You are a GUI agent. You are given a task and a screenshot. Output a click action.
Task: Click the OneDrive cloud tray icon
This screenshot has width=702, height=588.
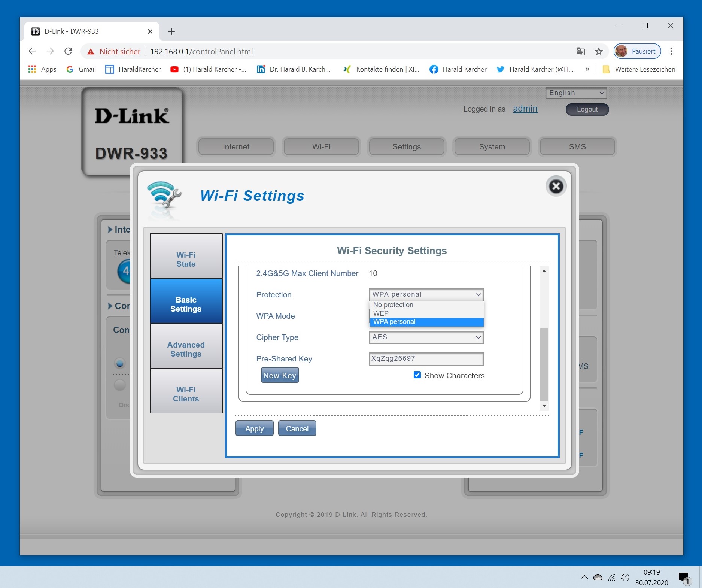point(598,577)
